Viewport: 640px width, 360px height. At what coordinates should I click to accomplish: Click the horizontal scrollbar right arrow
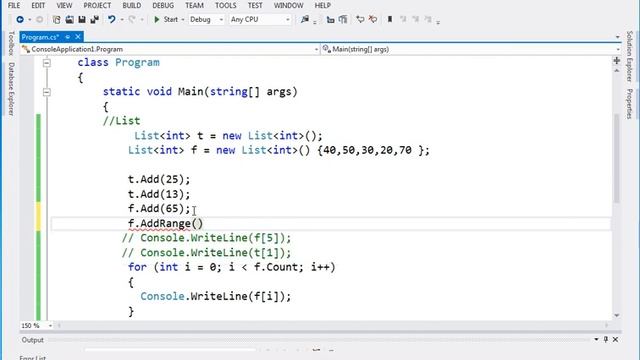(607, 325)
